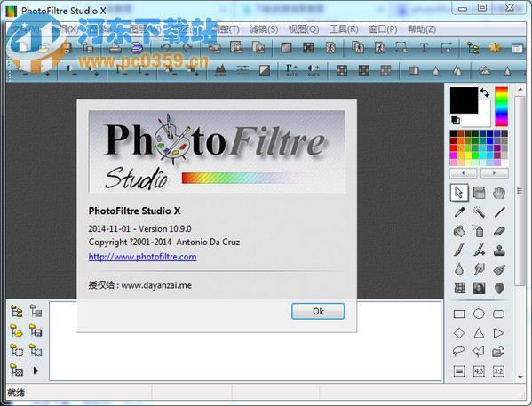Image resolution: width=532 pixels, height=406 pixels.
Task: Click the double mountain sharpen toolbar icon
Action: 485,70
